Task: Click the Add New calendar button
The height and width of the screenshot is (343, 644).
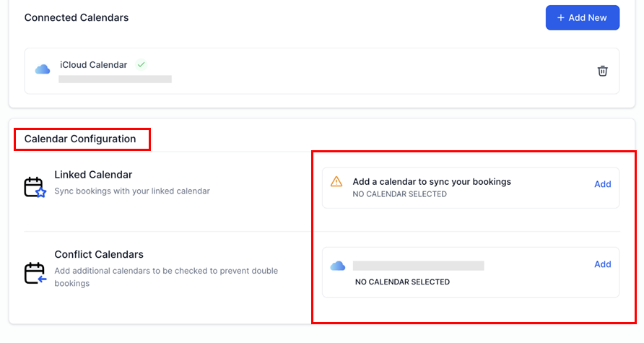Action: (582, 18)
